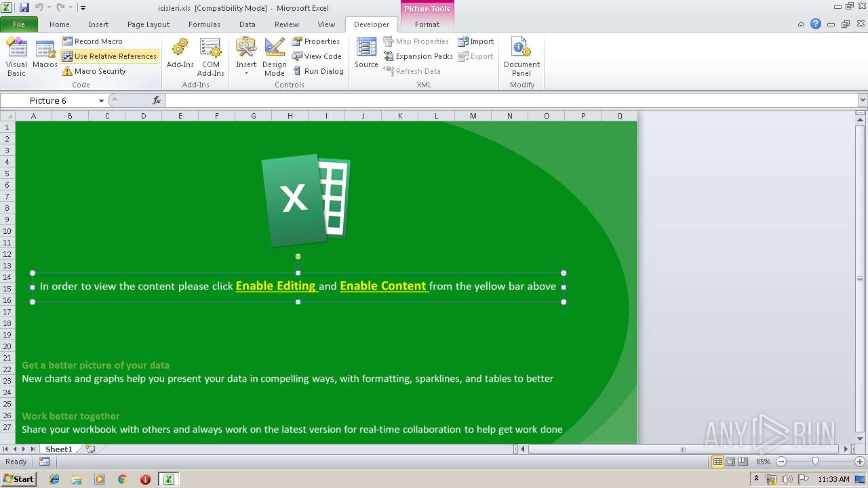Open Excel Help question mark
868x488 pixels.
(816, 24)
